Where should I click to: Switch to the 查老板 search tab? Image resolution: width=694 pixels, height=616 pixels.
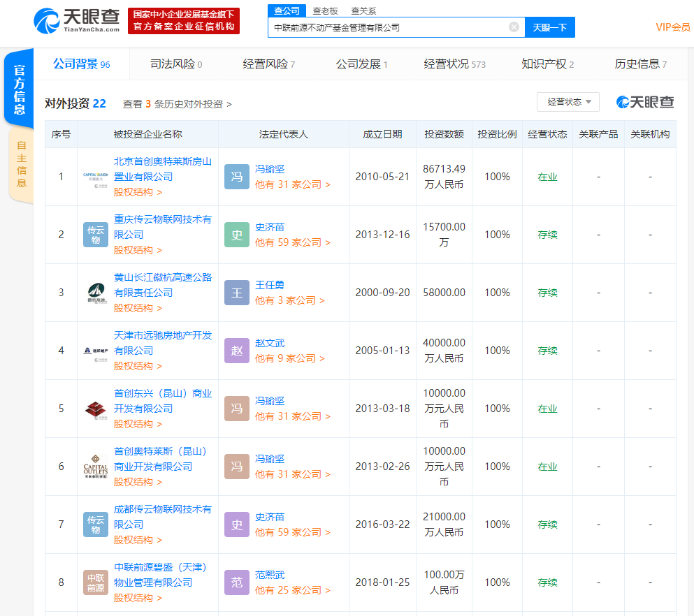(325, 11)
